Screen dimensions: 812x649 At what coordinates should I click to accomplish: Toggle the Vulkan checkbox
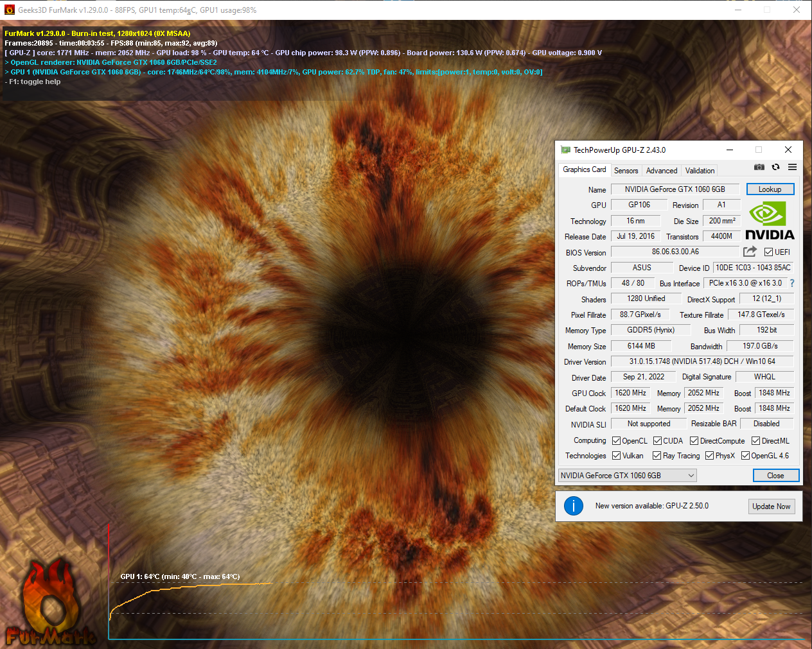616,456
